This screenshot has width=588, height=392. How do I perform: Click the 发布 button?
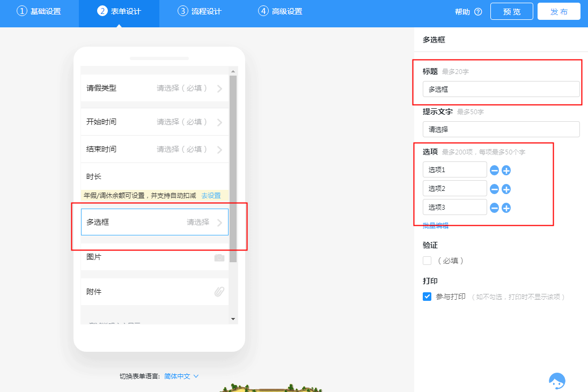pos(558,11)
